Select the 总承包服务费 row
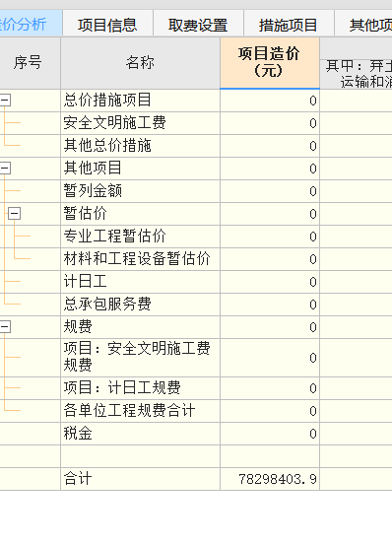Screen dimensions: 392x544 point(141,305)
